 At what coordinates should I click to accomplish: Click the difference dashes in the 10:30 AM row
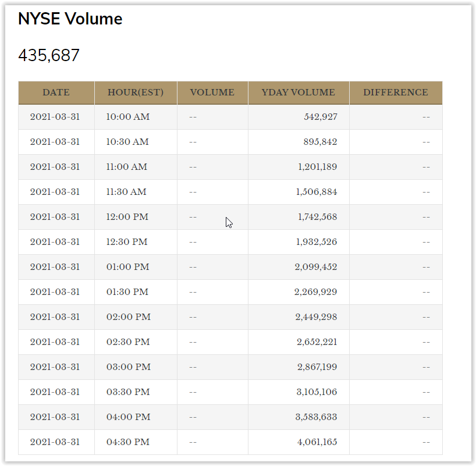click(x=426, y=142)
